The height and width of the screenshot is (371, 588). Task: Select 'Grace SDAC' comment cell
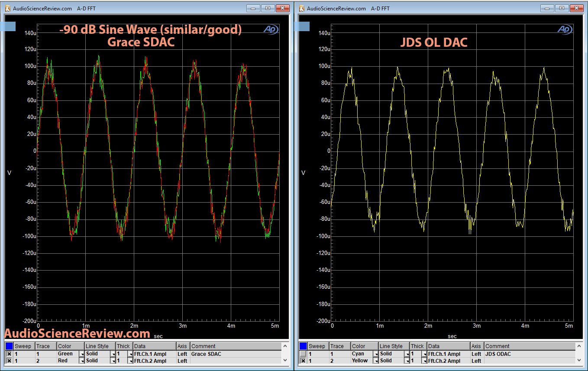pos(236,354)
